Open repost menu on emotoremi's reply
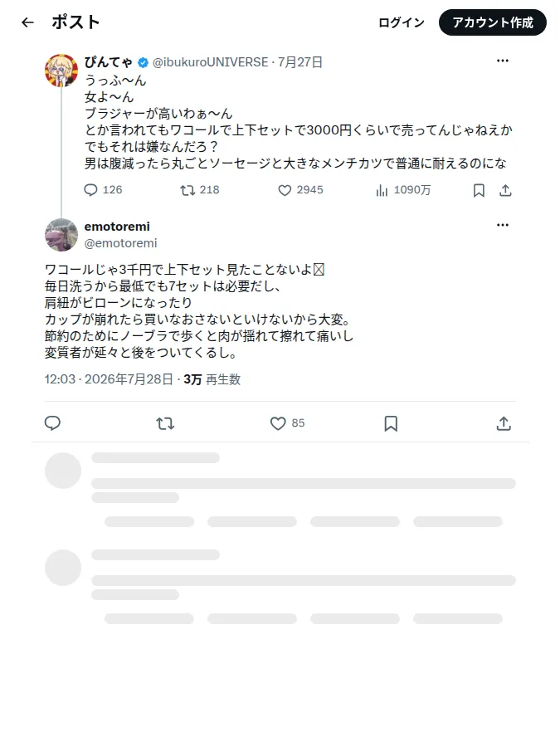 click(x=165, y=423)
